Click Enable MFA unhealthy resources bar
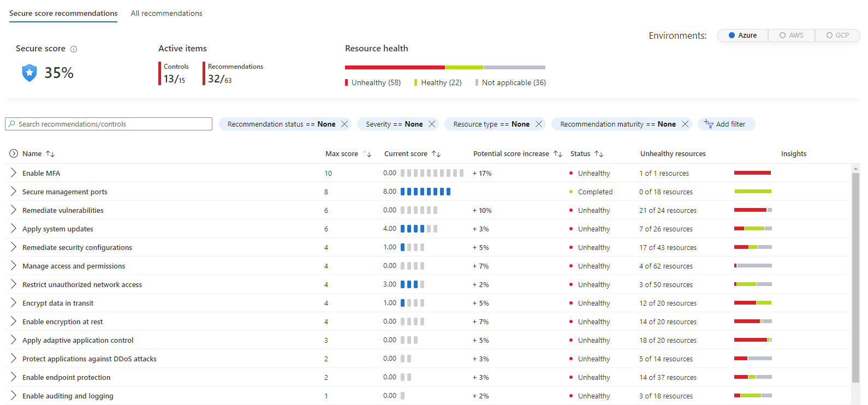Screen dimensions: 868x405 753,173
